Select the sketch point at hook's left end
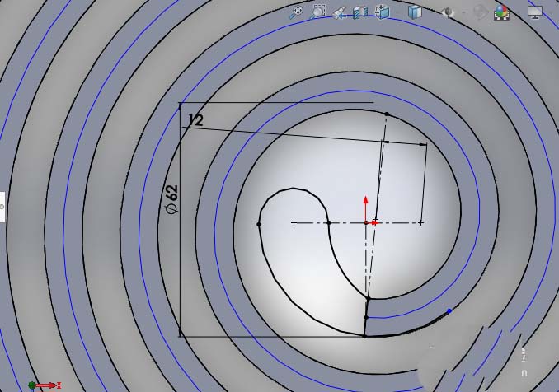The height and width of the screenshot is (392, 559). (259, 224)
